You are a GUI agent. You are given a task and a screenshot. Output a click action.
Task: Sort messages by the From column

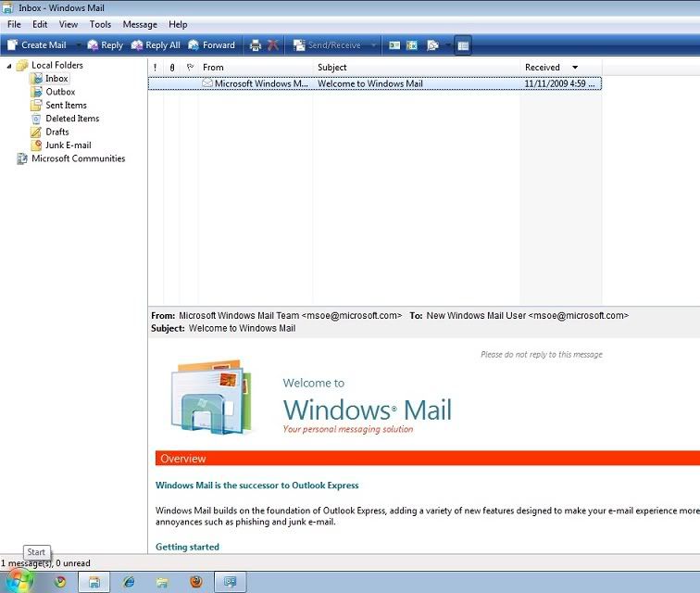[256, 68]
